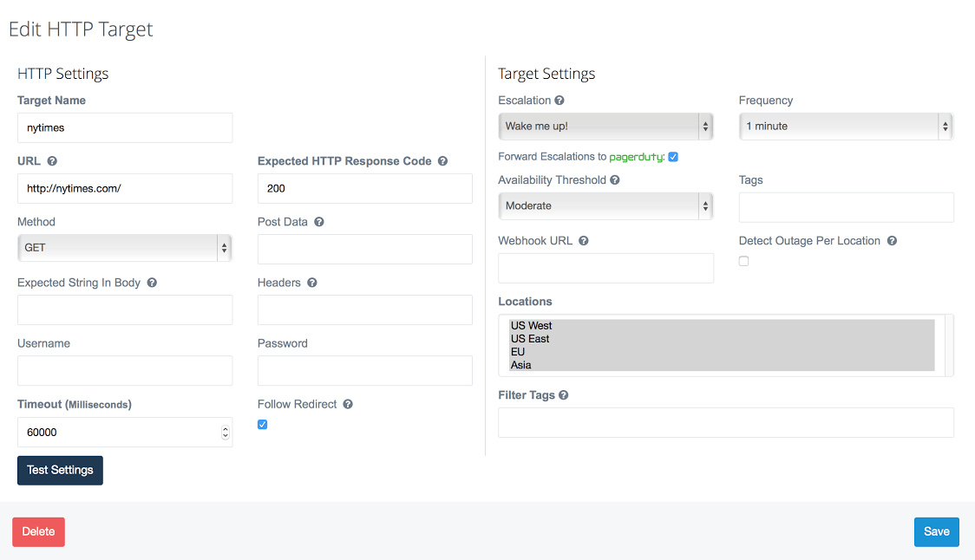Click help icon beside Expected HTTP Response Code
The height and width of the screenshot is (560, 975).
(442, 161)
